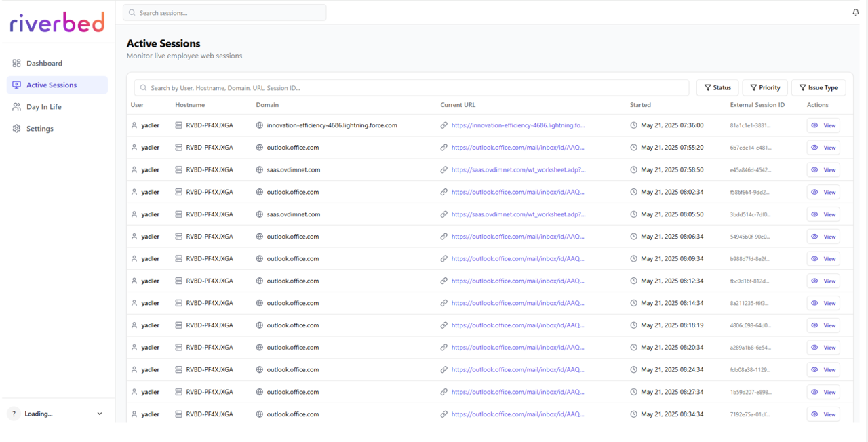Viewport: 868px width, 442px height.
Task: Click the user icon in the 08:05:50 row
Action: coord(134,214)
